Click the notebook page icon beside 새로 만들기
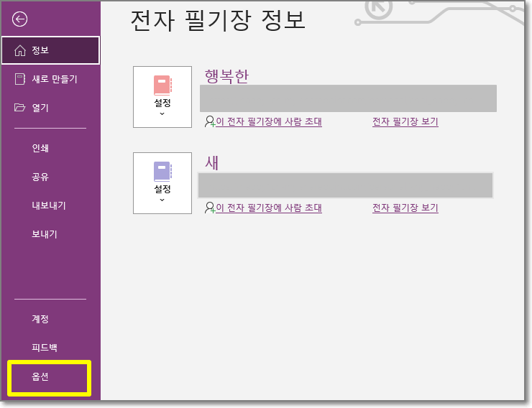The width and height of the screenshot is (532, 408). (20, 79)
